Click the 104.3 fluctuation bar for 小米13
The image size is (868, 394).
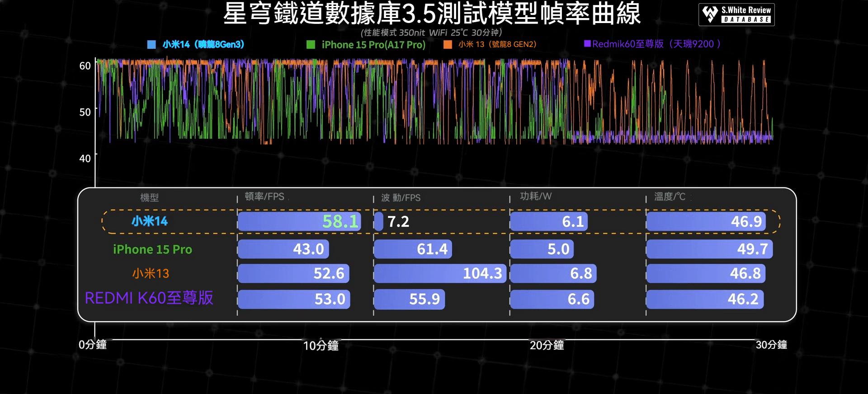pyautogui.click(x=440, y=273)
